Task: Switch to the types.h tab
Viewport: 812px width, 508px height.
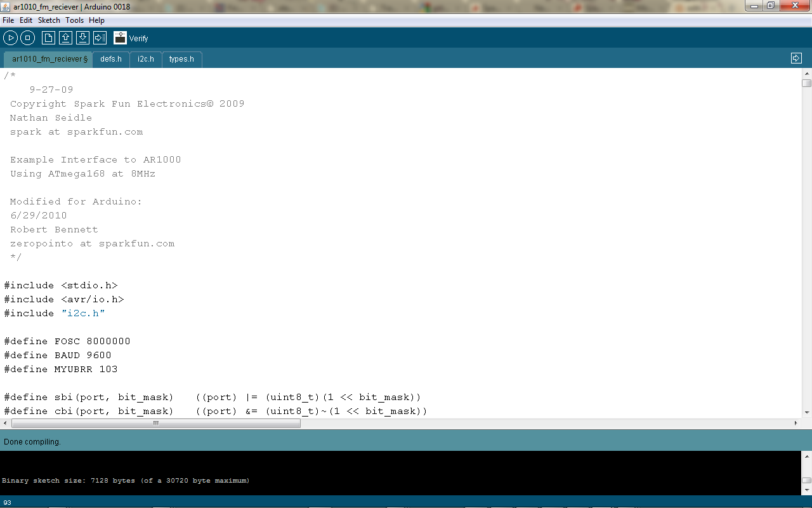Action: [181, 59]
